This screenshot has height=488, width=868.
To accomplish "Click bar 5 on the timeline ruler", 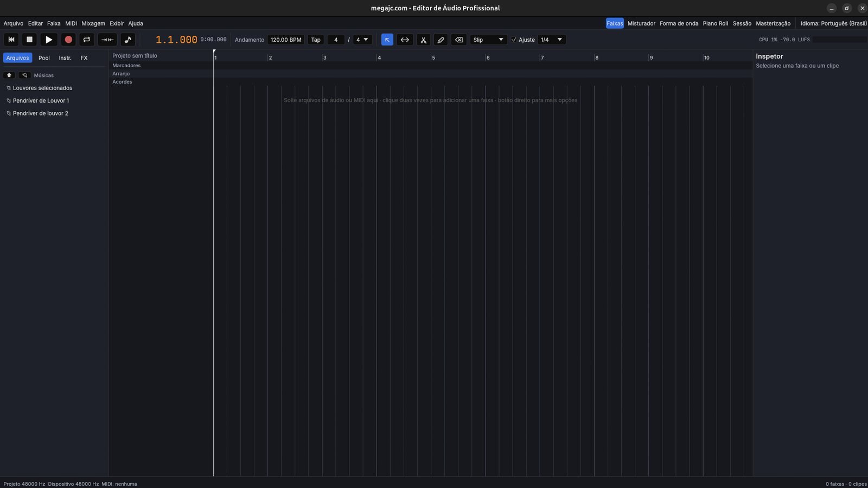I will click(433, 58).
